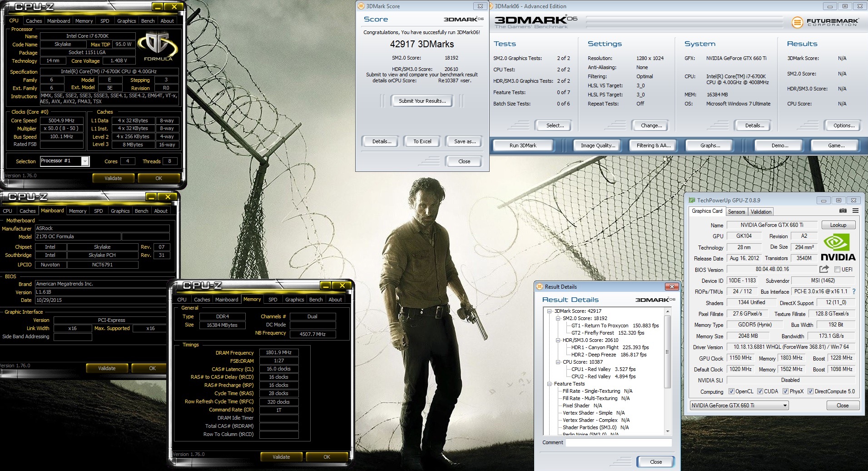Take a GPU-Z screenshot via camera icon
Screen dimensions: 868x471
(843, 211)
